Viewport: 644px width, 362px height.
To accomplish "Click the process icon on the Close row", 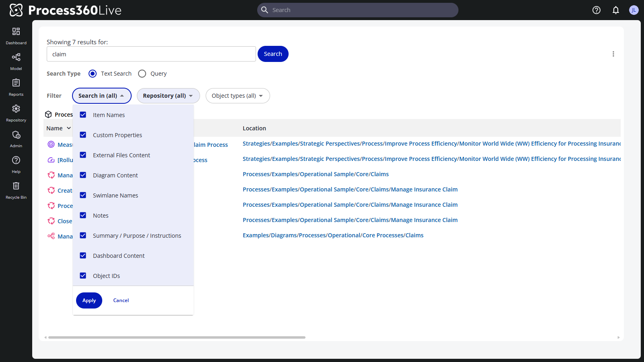I will tap(51, 221).
